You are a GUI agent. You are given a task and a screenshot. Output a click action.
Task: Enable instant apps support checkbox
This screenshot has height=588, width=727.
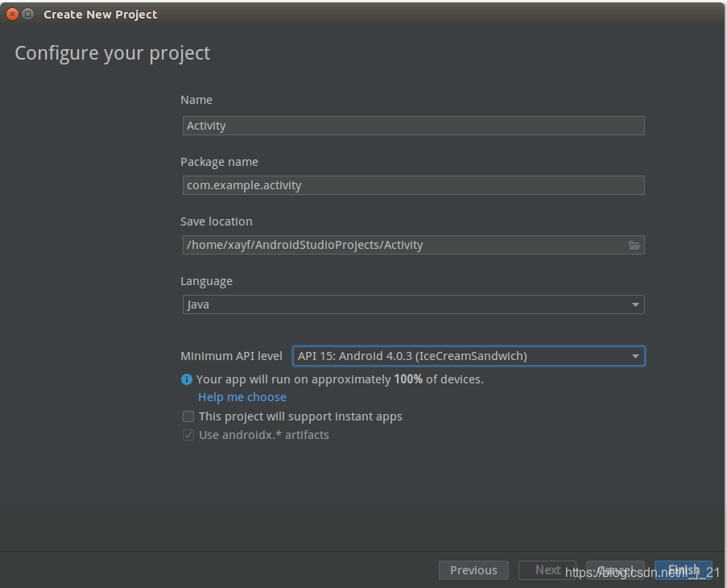[188, 416]
